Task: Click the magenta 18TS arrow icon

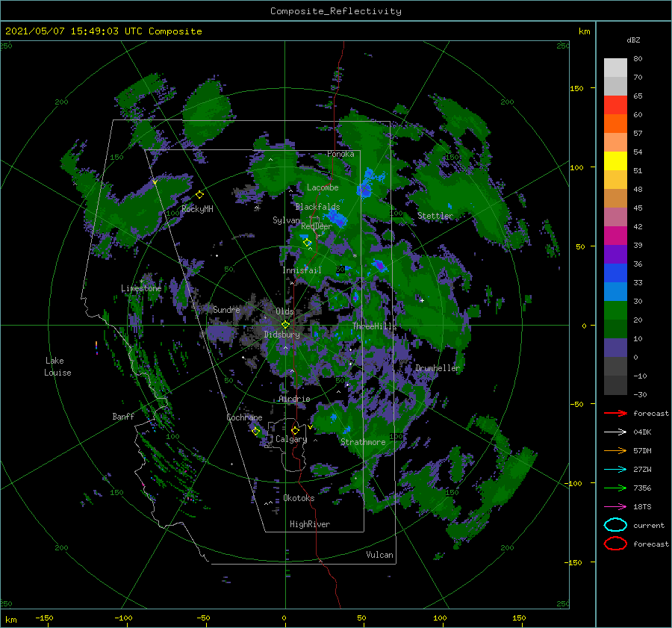Action: click(615, 507)
